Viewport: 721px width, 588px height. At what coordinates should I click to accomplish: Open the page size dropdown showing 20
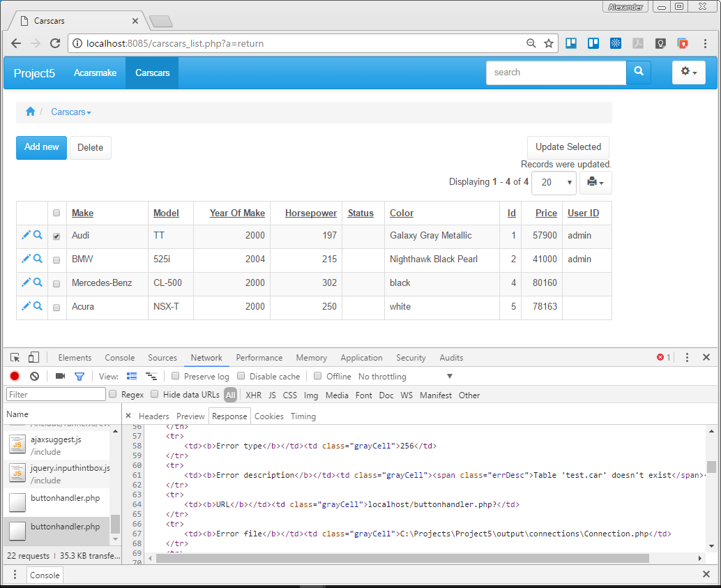tap(554, 183)
